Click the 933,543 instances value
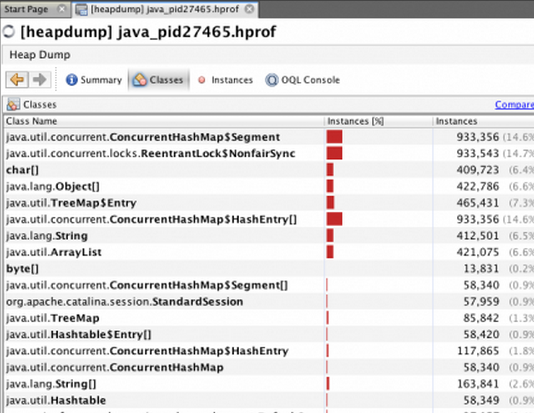The image size is (534, 413). tap(477, 154)
